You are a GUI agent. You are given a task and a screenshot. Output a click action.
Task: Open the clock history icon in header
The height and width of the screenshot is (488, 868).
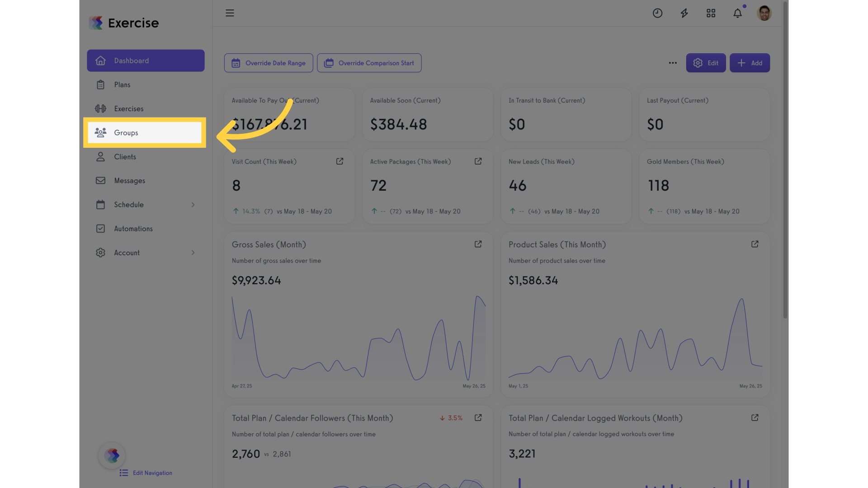tap(657, 13)
